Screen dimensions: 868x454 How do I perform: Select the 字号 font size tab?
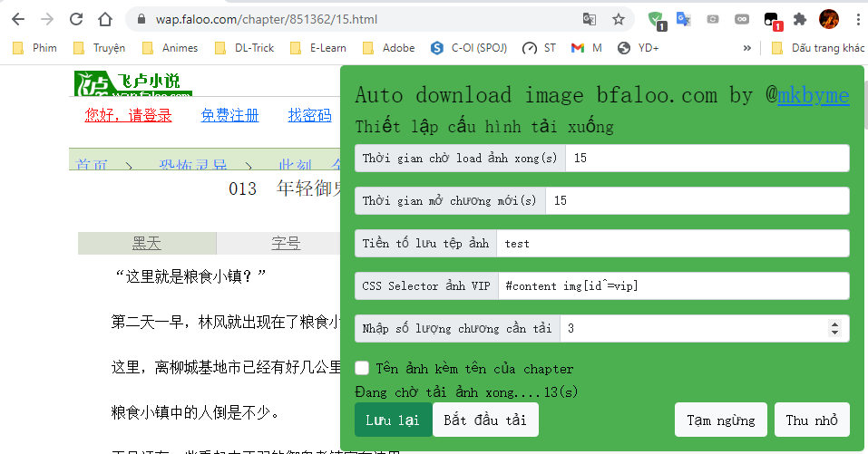pos(286,243)
